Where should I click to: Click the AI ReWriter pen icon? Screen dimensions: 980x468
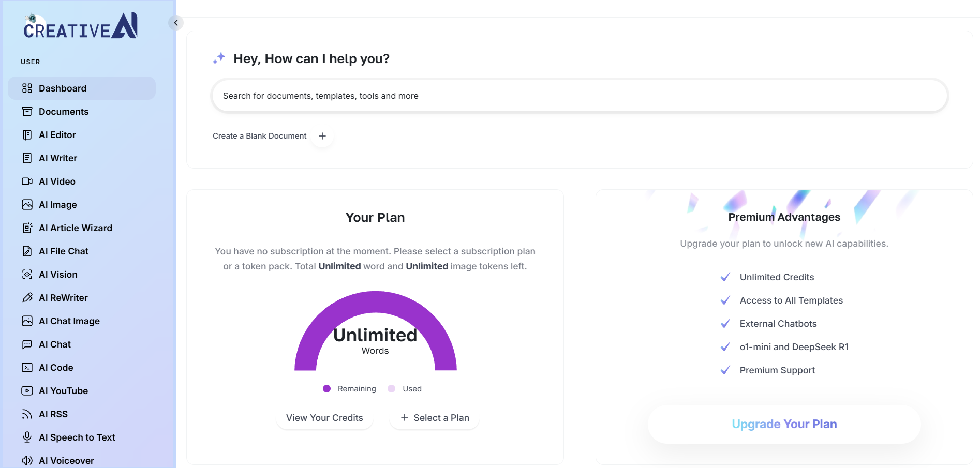pos(27,298)
